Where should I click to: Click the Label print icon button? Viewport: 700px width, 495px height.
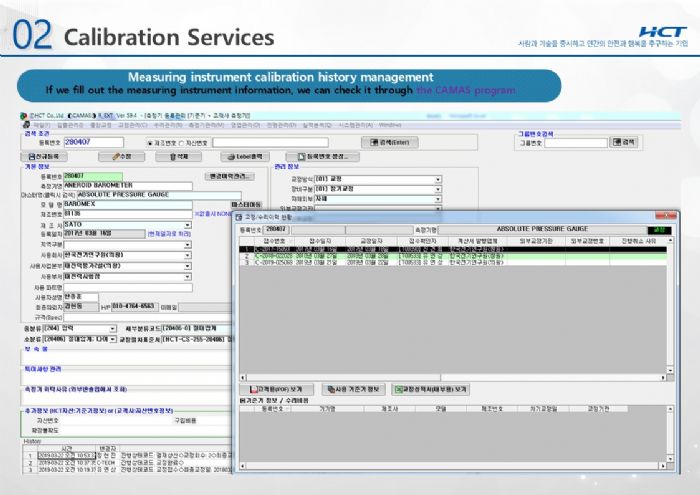click(250, 157)
